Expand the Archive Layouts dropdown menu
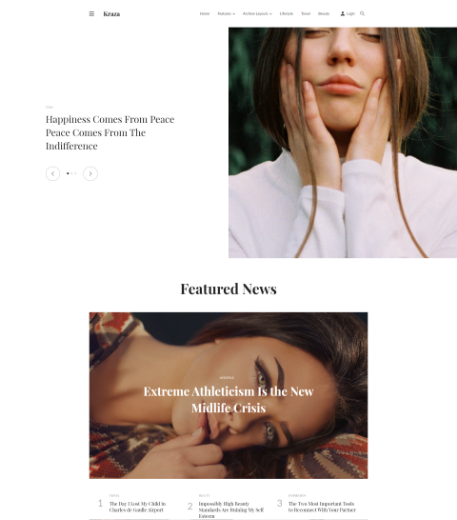 click(257, 14)
